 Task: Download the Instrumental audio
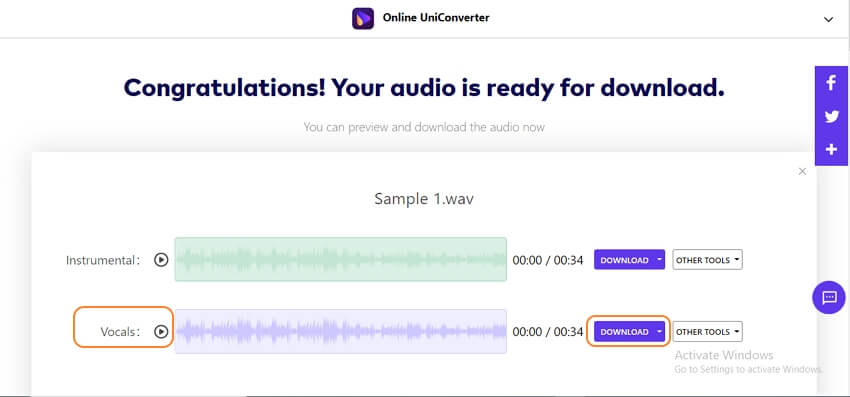[624, 260]
